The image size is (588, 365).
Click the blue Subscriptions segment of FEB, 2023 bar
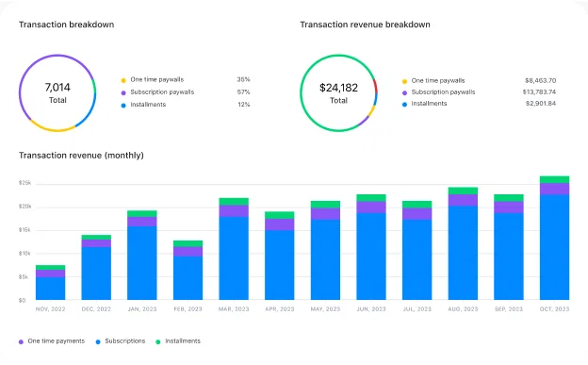click(x=188, y=278)
